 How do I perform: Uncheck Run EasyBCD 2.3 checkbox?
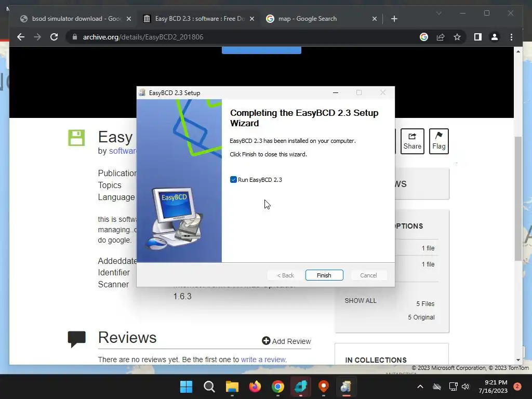(x=233, y=179)
